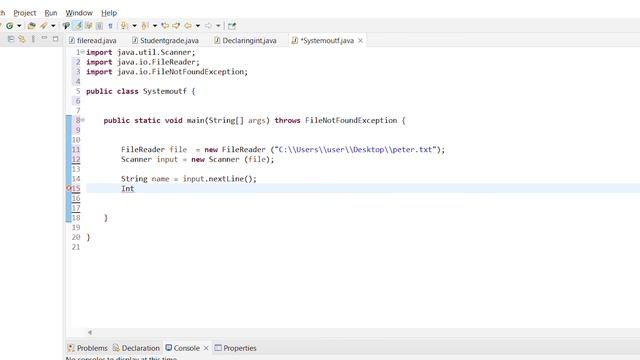Click the green New Java Class icon

click(x=9, y=26)
